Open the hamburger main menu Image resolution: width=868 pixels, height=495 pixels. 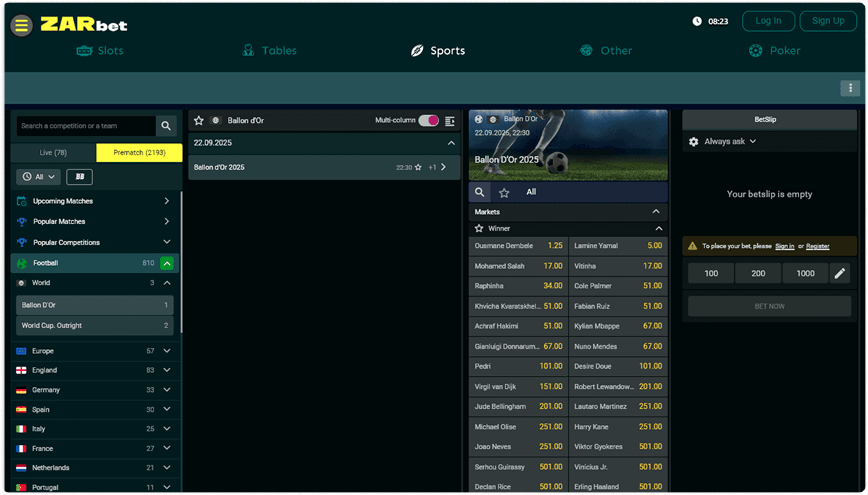21,25
